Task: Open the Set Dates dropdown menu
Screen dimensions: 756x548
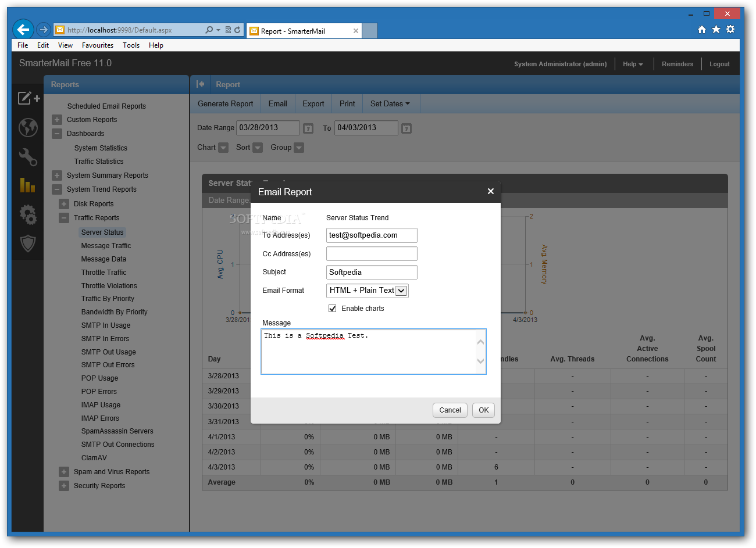Action: [390, 103]
